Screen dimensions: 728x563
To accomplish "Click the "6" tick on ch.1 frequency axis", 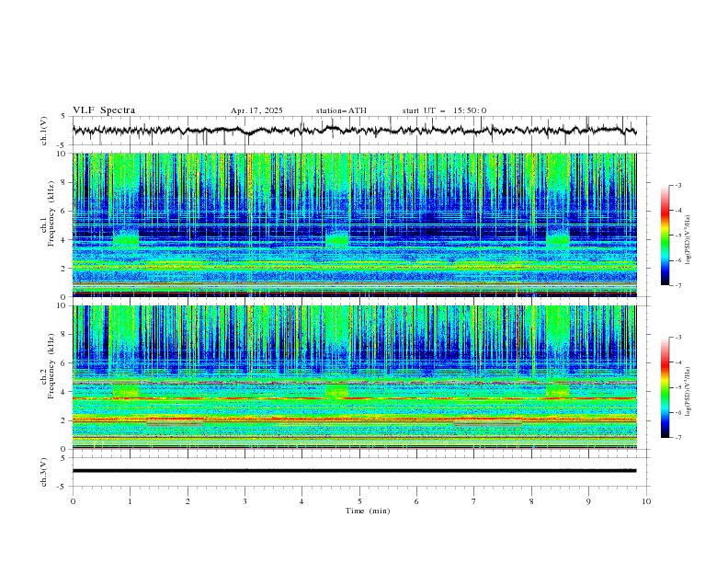I will 65,211.
